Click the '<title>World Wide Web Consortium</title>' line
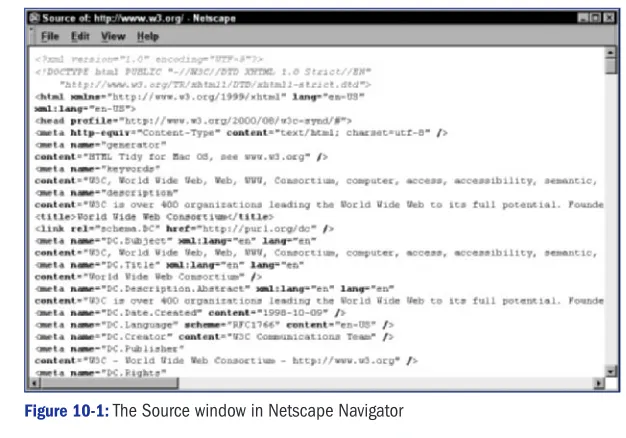 tap(154, 217)
